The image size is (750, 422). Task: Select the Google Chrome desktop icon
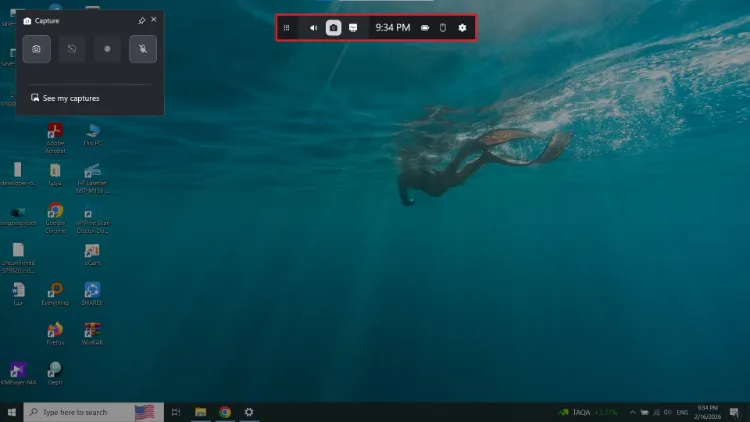[55, 218]
